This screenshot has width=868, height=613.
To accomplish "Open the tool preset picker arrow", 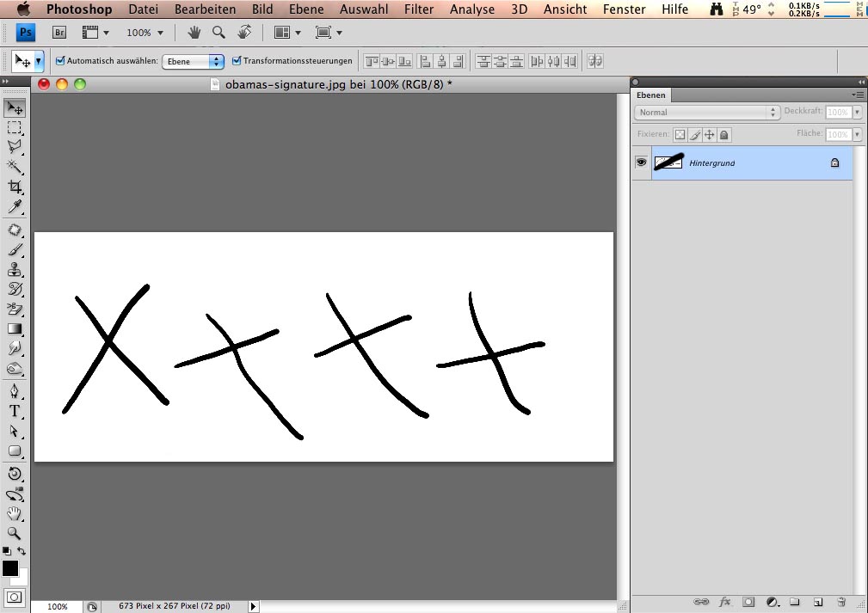I will click(x=38, y=61).
